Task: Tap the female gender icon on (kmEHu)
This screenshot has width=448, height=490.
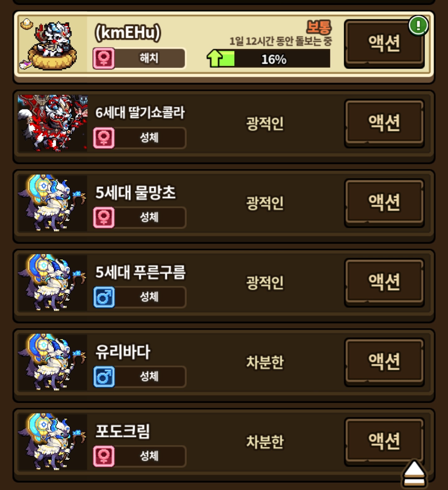Action: [104, 58]
